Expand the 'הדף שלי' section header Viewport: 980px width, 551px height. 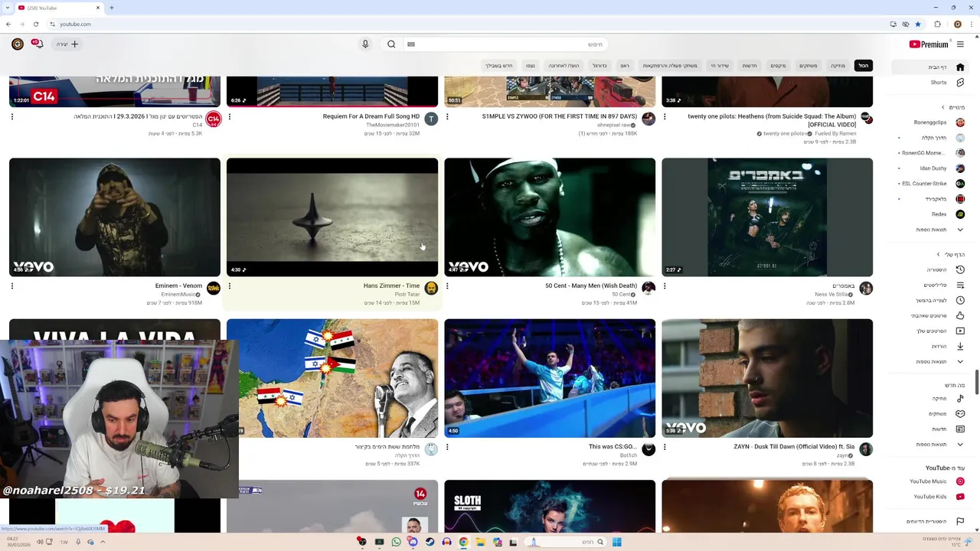point(950,254)
